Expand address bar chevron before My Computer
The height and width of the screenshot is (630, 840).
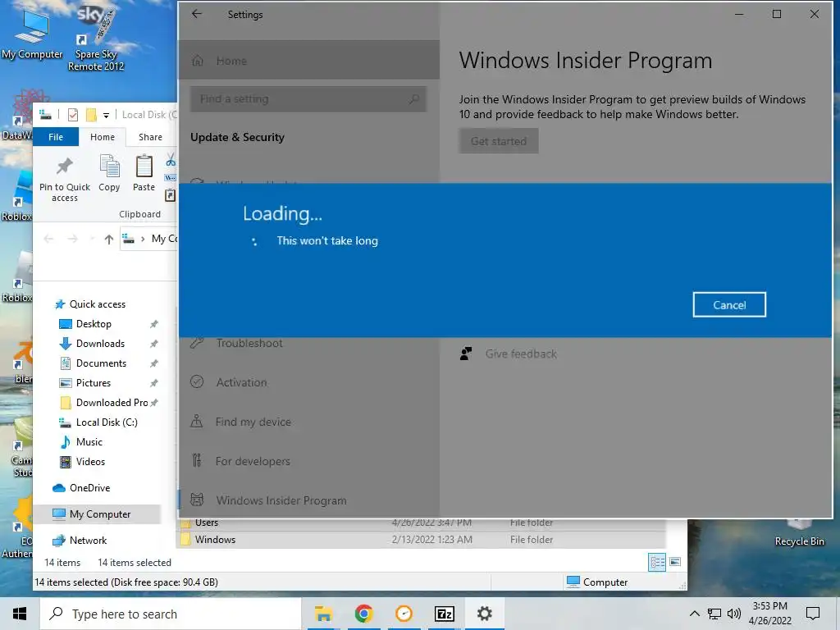click(x=143, y=239)
